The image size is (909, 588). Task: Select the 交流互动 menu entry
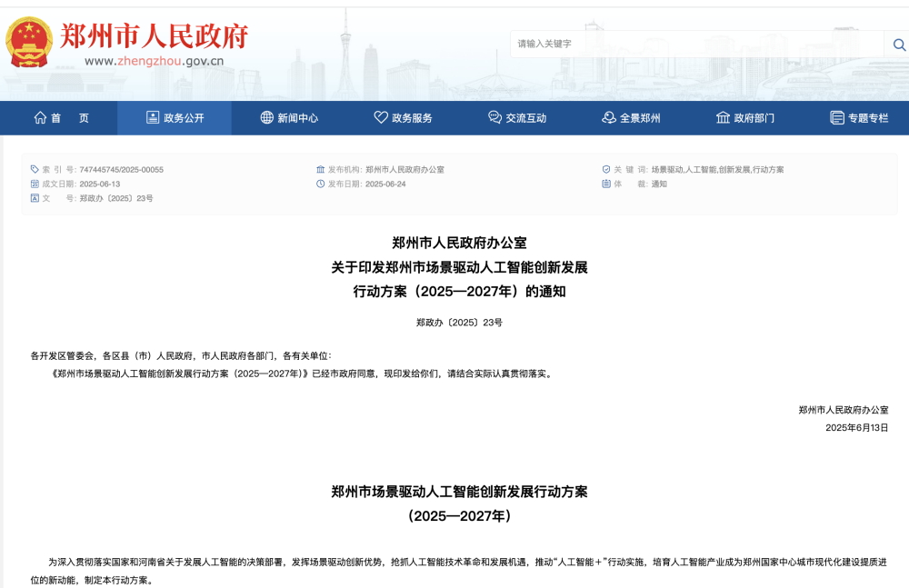(521, 117)
